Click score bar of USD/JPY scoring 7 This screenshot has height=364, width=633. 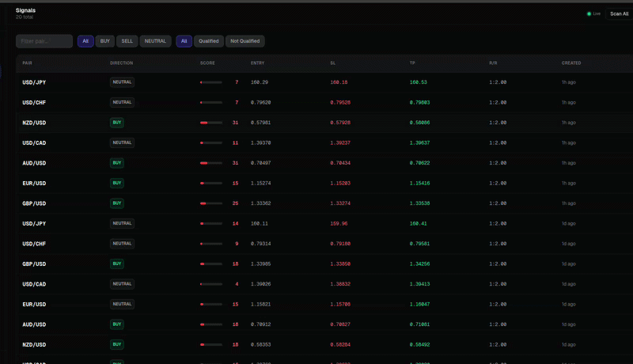(x=211, y=82)
